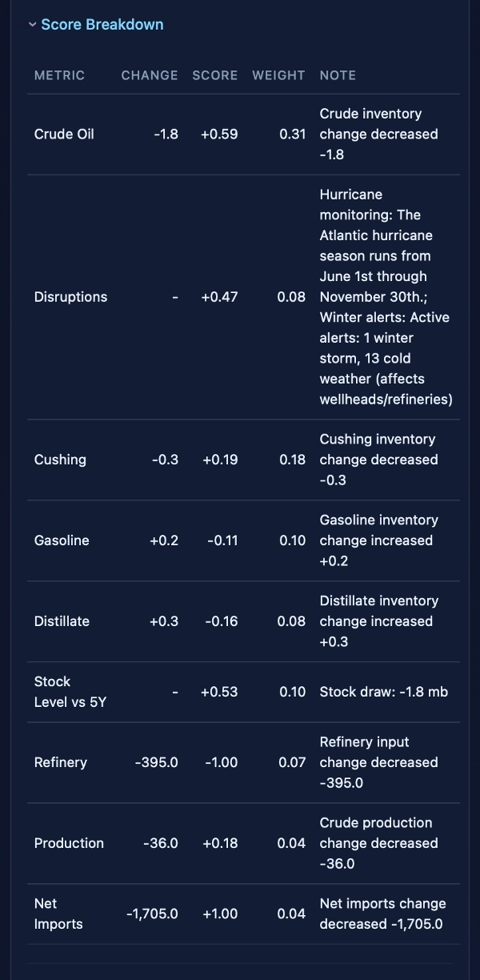Viewport: 480px width, 980px height.
Task: Select the Gasoline metric label
Action: [x=62, y=540]
